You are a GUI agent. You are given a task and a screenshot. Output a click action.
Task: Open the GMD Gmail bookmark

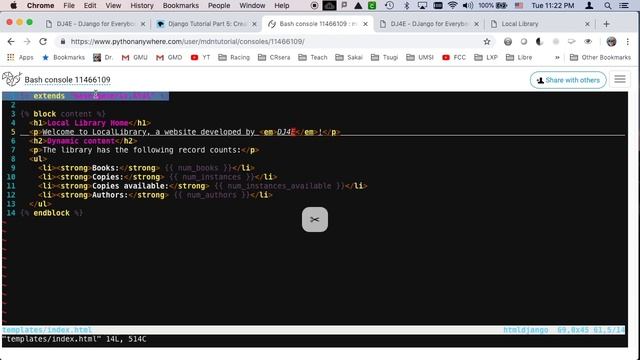[169, 58]
